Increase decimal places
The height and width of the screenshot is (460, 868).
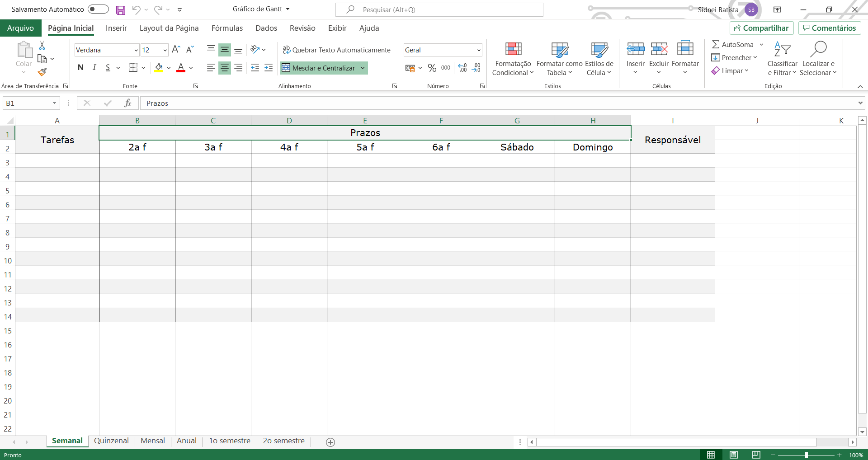pos(462,68)
